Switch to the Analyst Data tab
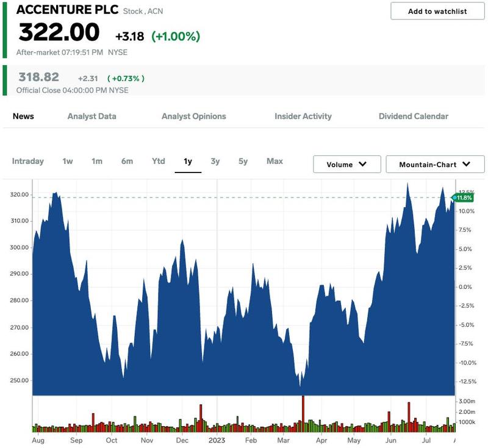The height and width of the screenshot is (448, 488). click(92, 116)
